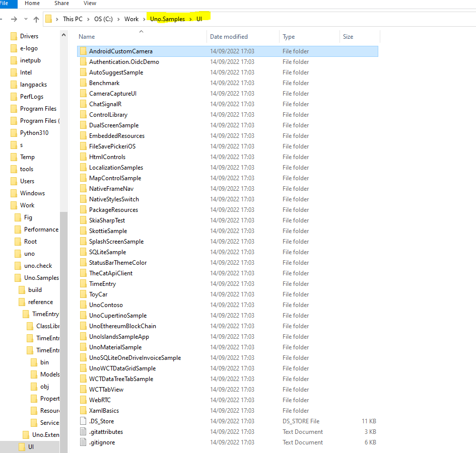
Task: Select the EmbeddedResources folder icon
Action: point(83,136)
